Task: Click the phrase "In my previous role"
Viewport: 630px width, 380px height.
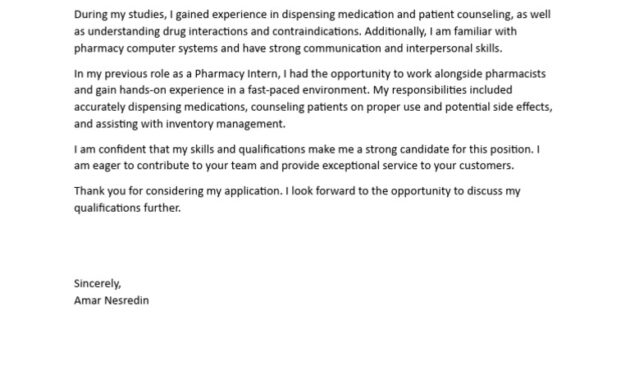Action: (121, 74)
